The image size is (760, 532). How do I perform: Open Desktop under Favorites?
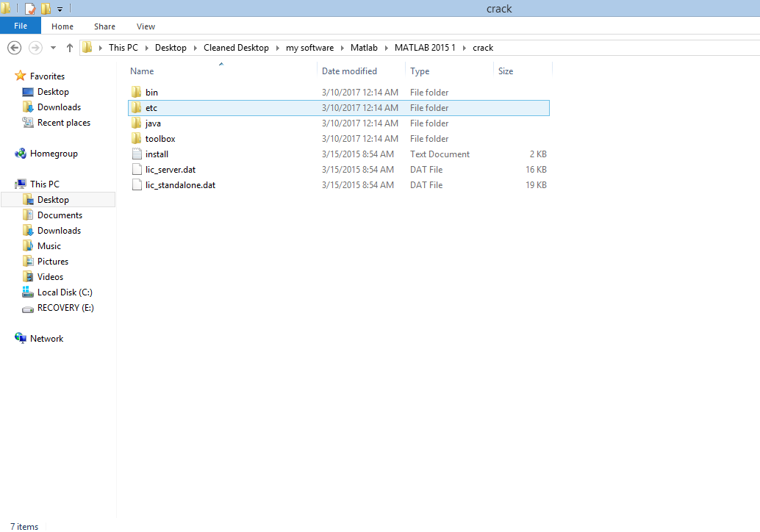point(53,92)
